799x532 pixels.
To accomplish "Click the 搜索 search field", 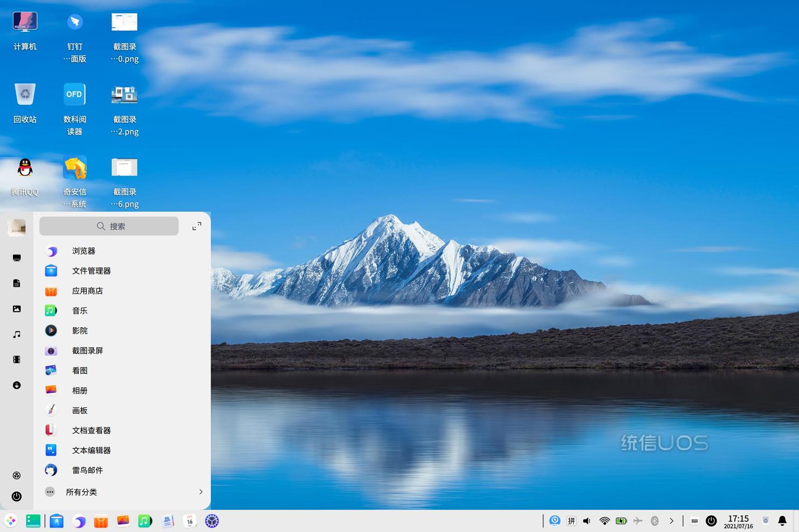I will coord(109,226).
